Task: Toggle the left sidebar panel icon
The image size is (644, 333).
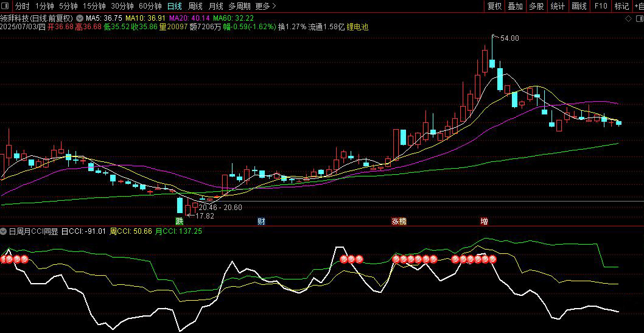Action: pyautogui.click(x=5, y=6)
